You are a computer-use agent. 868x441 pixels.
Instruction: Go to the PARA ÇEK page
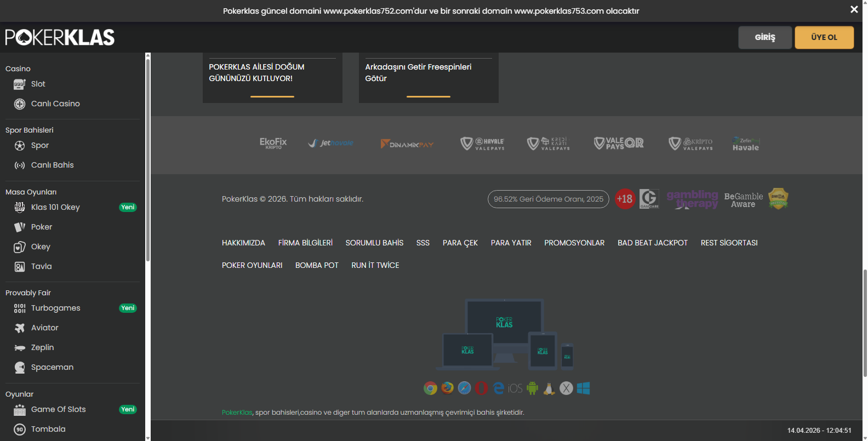(x=460, y=243)
